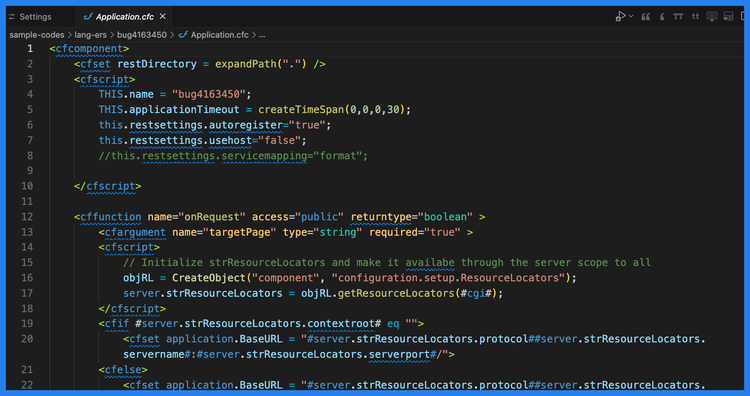The image size is (750, 396).
Task: Click the contextroot word on line 19
Action: [341, 323]
